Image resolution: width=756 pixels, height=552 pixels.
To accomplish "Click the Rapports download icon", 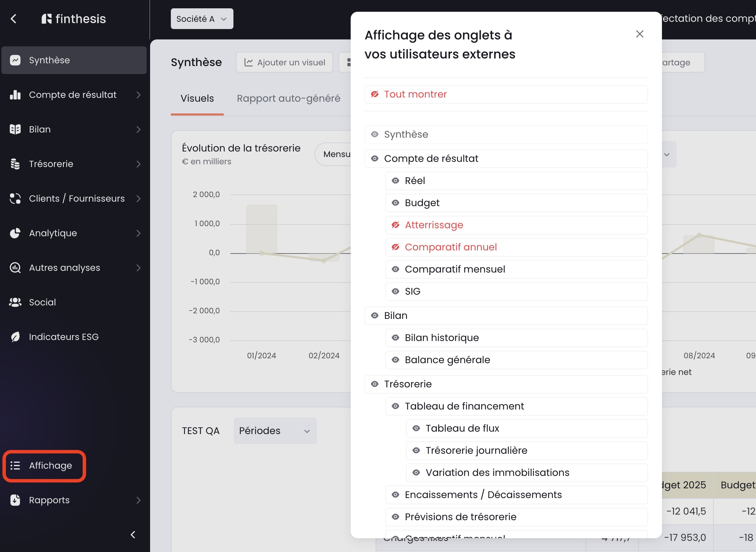I will 15,500.
